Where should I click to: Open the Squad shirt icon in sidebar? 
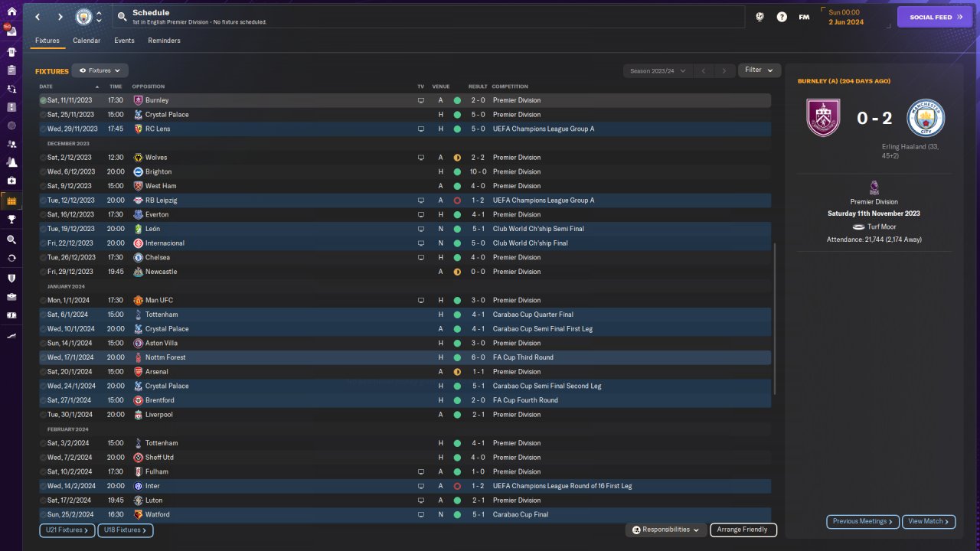tap(11, 52)
